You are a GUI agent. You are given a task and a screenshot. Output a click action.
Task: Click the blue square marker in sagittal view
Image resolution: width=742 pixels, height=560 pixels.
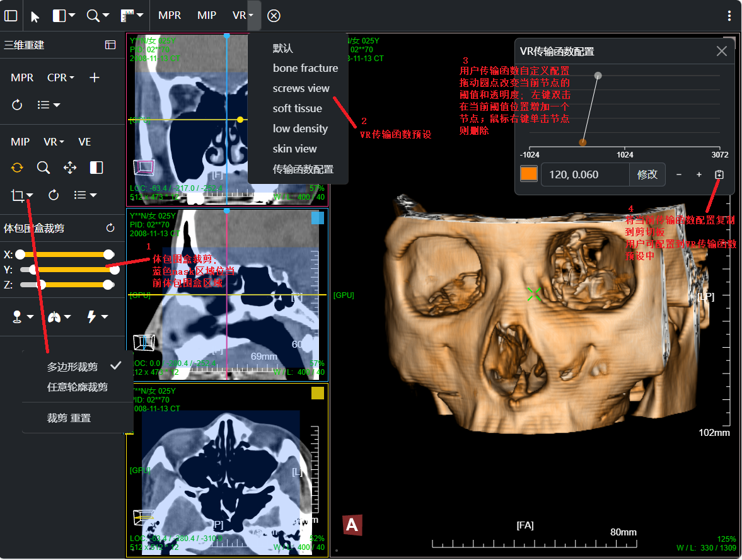click(x=318, y=217)
